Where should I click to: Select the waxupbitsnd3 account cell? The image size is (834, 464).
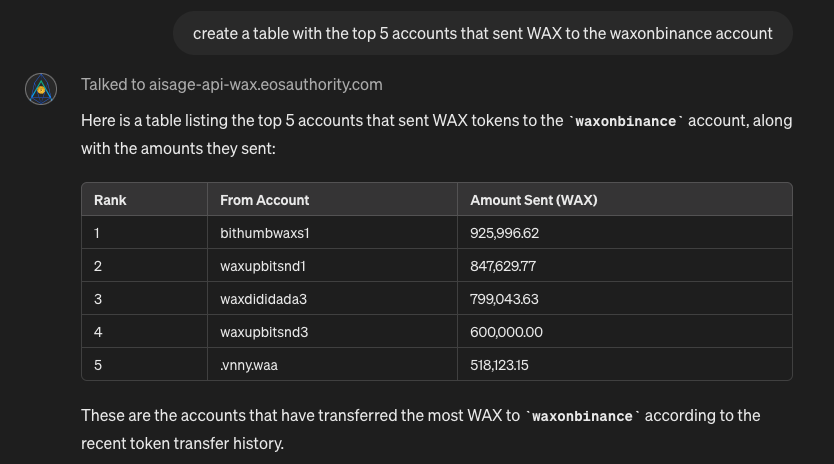[x=264, y=332]
